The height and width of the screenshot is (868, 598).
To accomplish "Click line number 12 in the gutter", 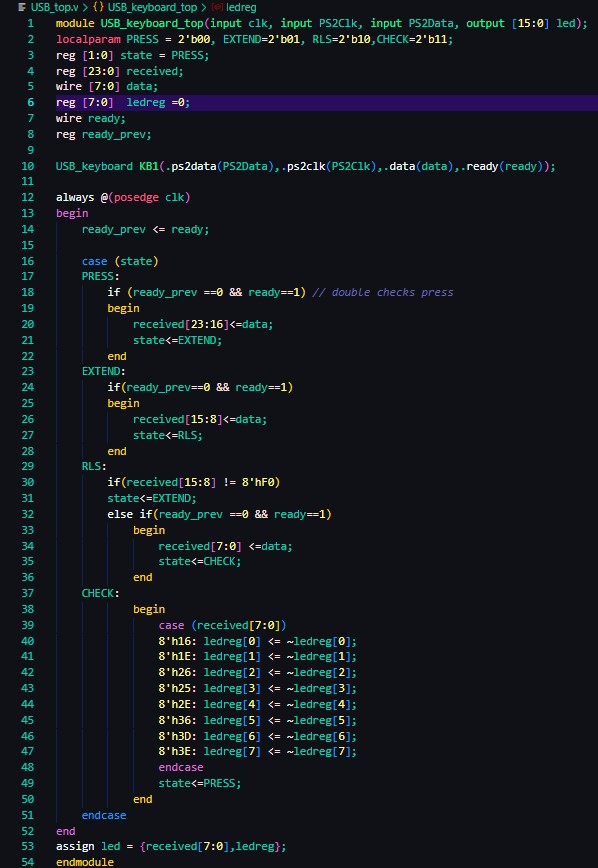I will point(28,197).
